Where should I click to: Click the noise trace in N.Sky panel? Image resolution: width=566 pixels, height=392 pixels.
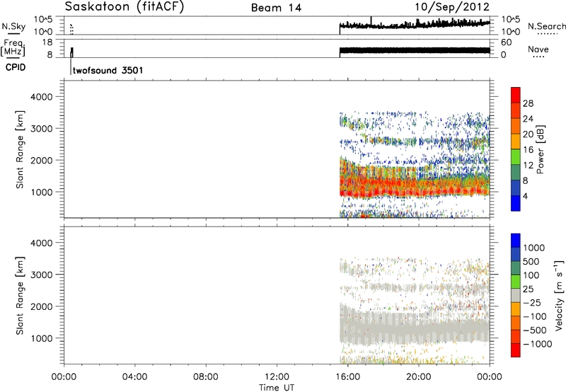tap(415, 25)
